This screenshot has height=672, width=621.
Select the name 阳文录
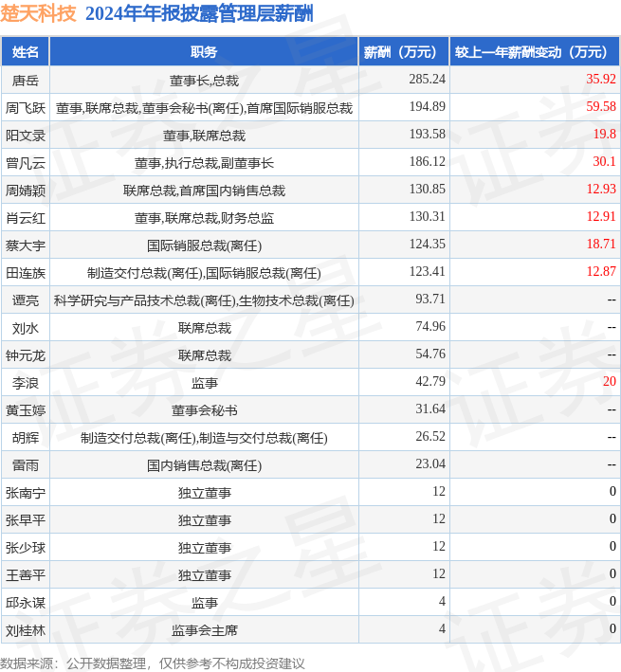[26, 135]
